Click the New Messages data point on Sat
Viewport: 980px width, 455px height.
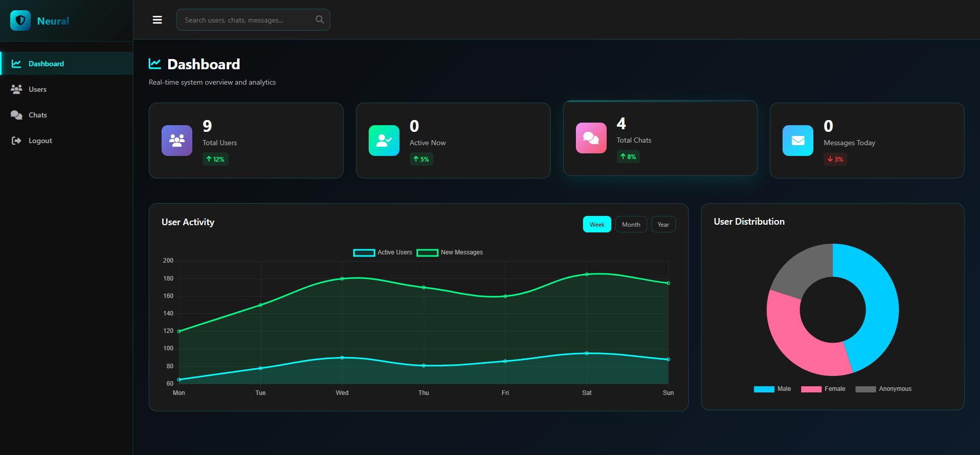[x=587, y=274]
